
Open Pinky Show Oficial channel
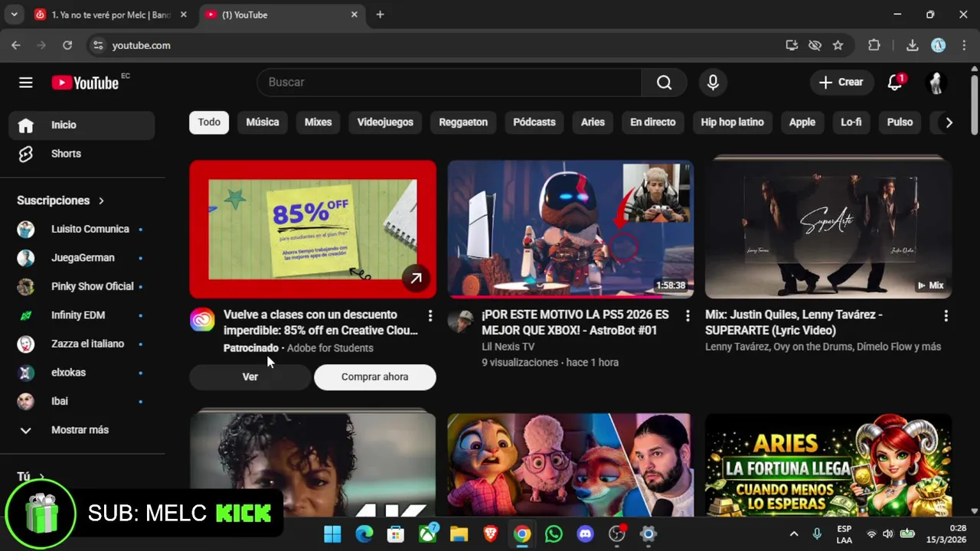82,286
